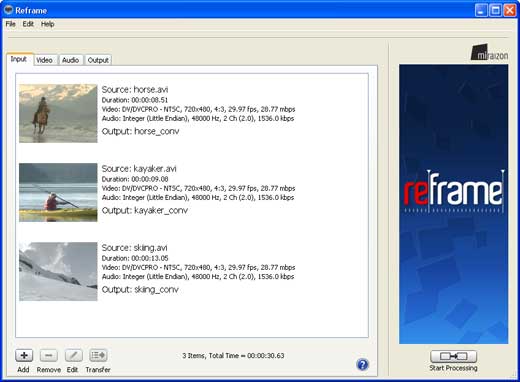The image size is (520, 382).
Task: Click the "Duration: 00:00:08.51" text
Action: pos(135,100)
